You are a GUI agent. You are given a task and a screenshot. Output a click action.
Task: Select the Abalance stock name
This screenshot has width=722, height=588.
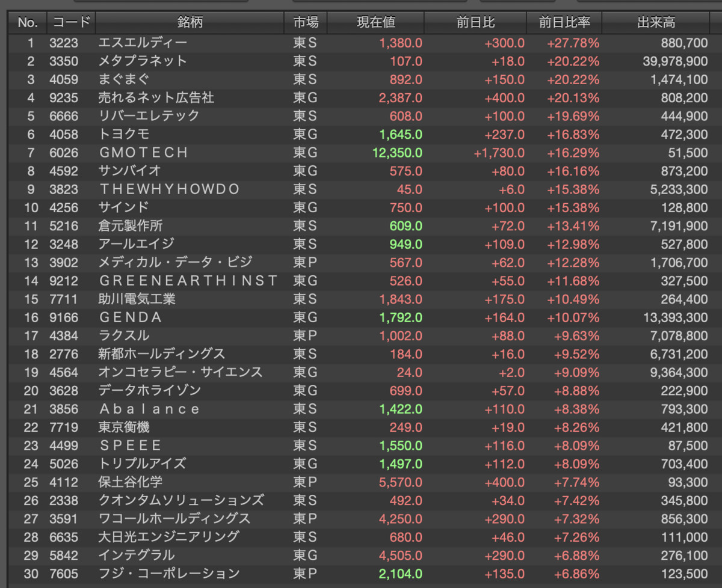point(149,409)
